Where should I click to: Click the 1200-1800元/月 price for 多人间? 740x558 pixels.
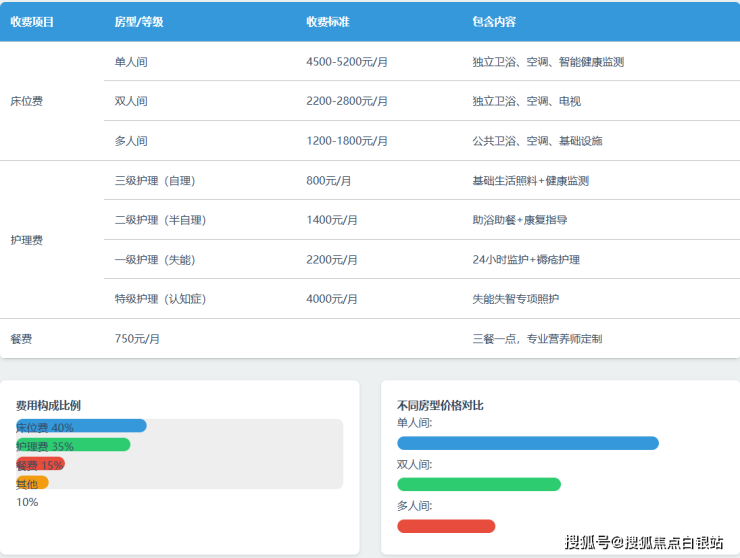pos(347,141)
